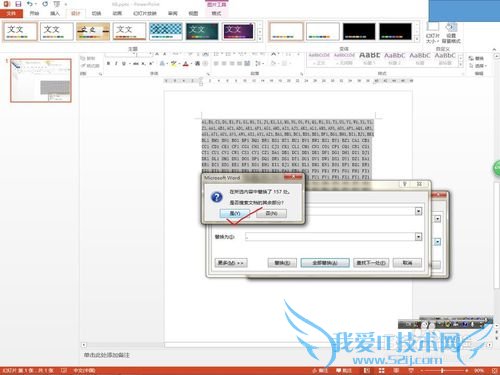Choose the last black variant thumbnail
500x375 pixels.
point(395,31)
